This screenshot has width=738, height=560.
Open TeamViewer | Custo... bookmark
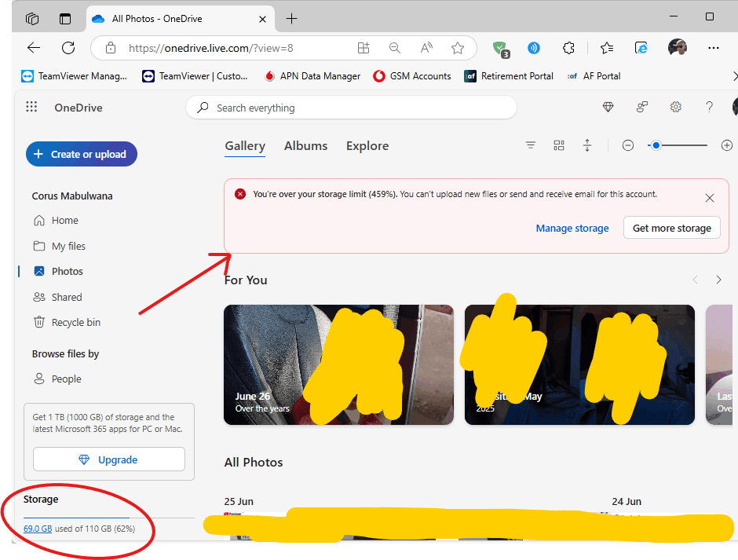[195, 76]
